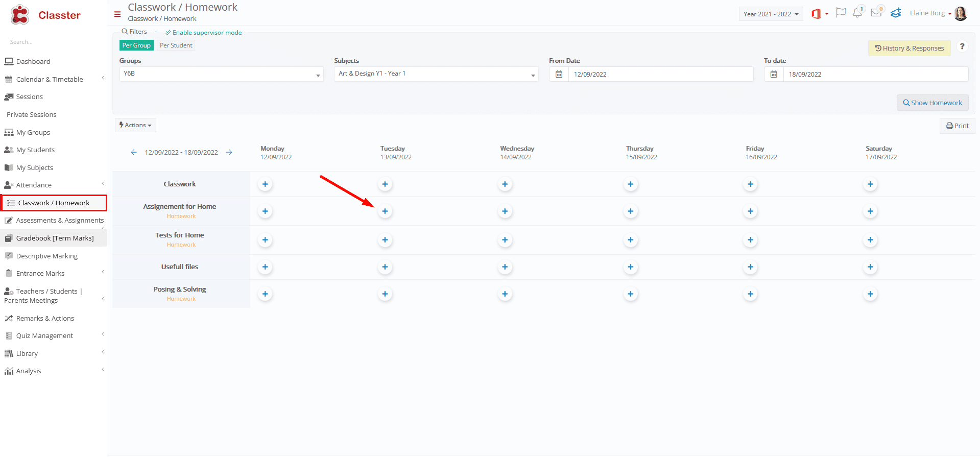Viewport: 980px width, 457px height.
Task: Add Usefull files on Monday
Action: click(x=265, y=267)
